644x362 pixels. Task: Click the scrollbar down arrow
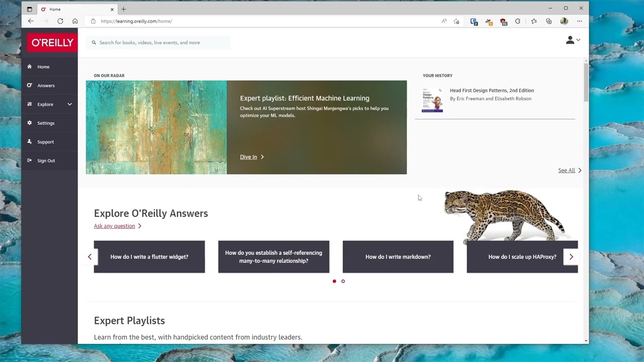586,341
